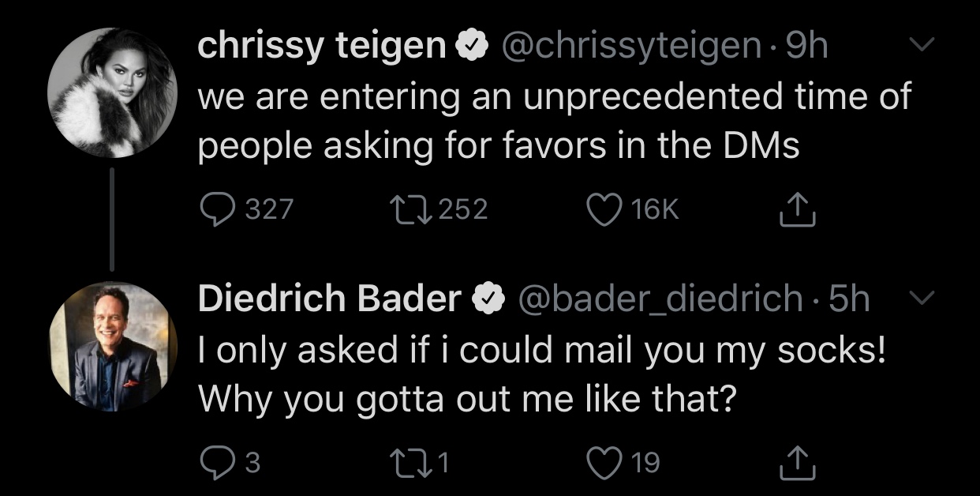Open chrissy teigen tweet options chevron
Viewport: 980px width, 496px height.
pos(920,47)
